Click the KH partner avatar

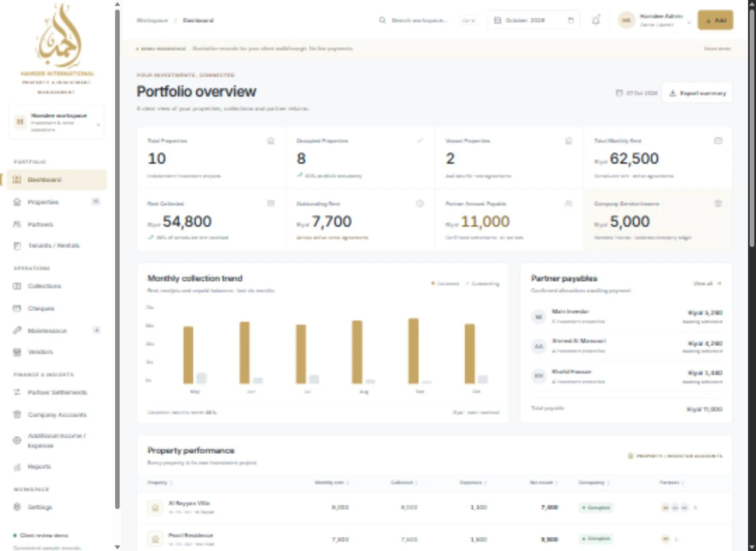(538, 376)
